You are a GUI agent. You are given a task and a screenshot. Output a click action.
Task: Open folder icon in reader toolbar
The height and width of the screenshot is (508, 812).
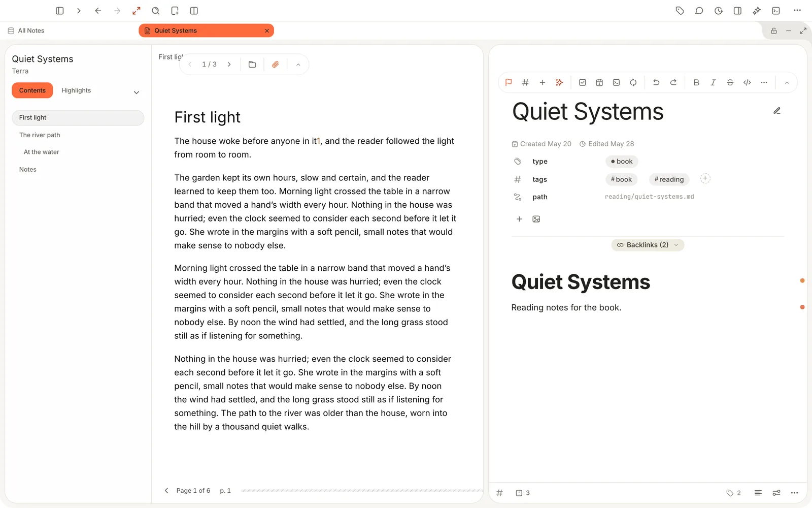click(252, 65)
